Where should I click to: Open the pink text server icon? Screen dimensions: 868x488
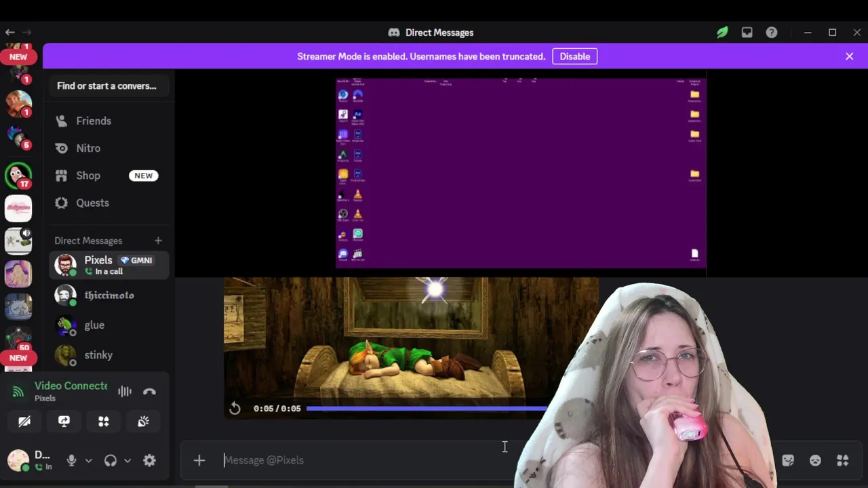point(18,208)
